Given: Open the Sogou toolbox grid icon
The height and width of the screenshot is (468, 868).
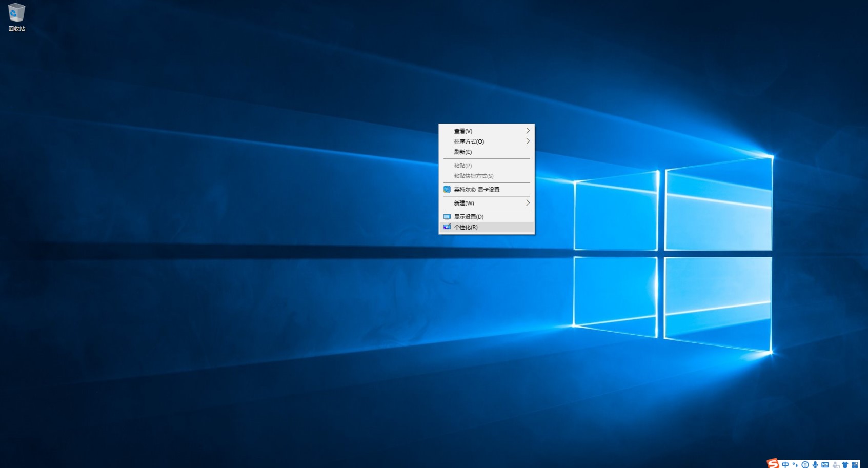Looking at the screenshot, I should pyautogui.click(x=855, y=464).
